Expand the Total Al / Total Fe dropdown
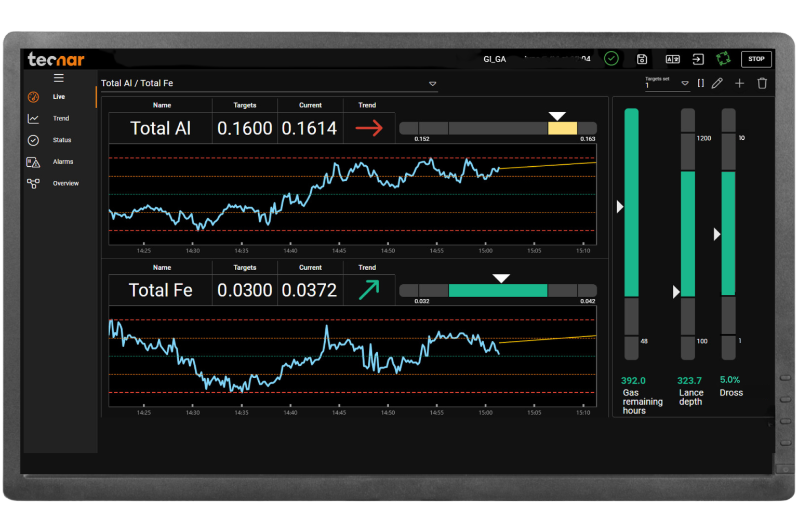Viewport: 798px width, 532px height. [x=432, y=84]
